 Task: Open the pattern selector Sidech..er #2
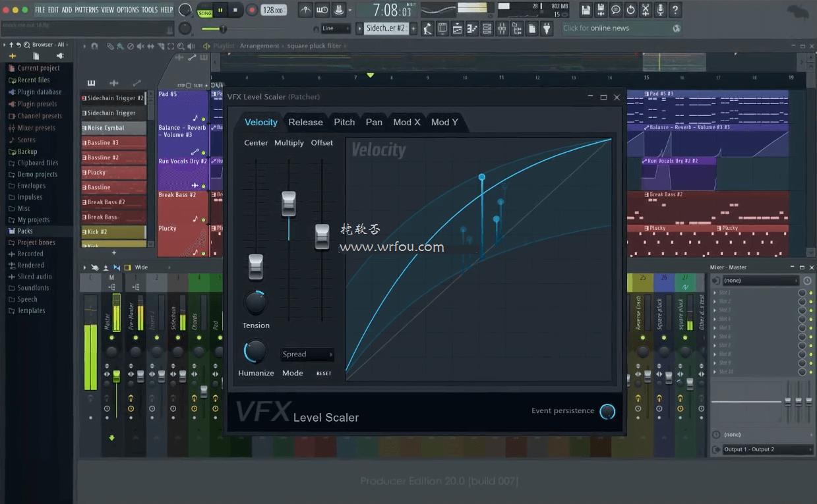[386, 28]
